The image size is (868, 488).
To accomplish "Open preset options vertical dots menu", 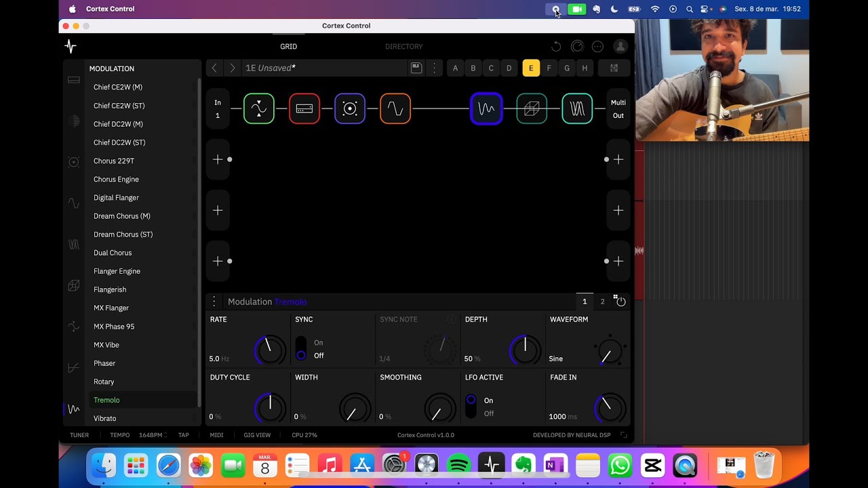I will pyautogui.click(x=435, y=68).
